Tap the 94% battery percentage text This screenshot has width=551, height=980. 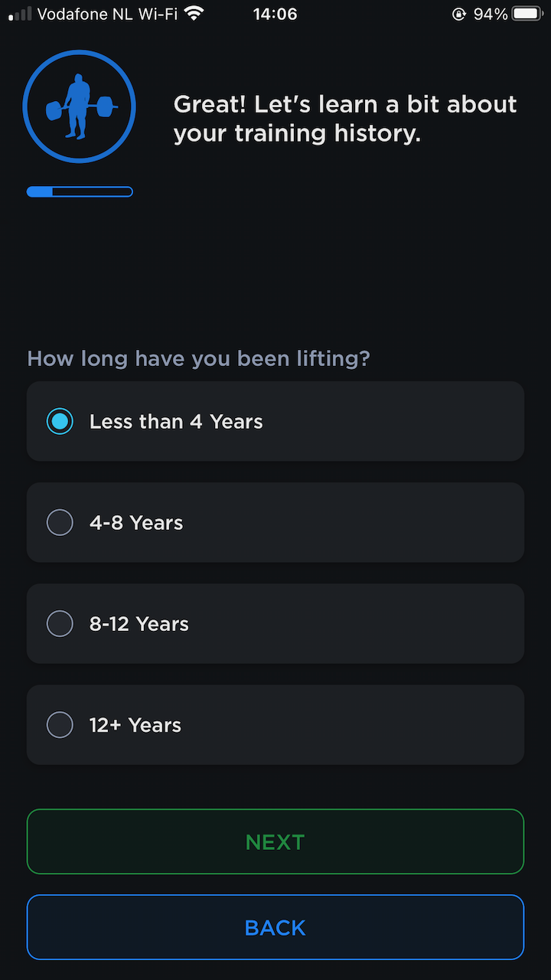491,14
